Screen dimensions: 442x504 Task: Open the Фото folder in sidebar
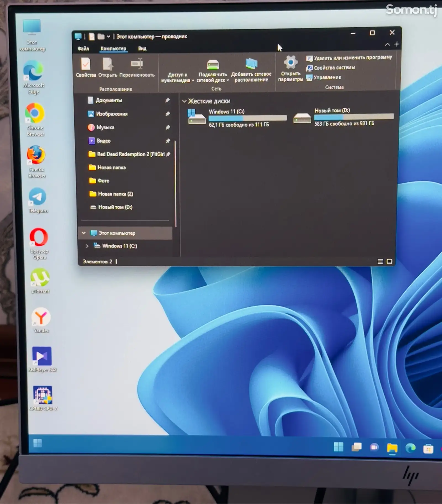[103, 181]
